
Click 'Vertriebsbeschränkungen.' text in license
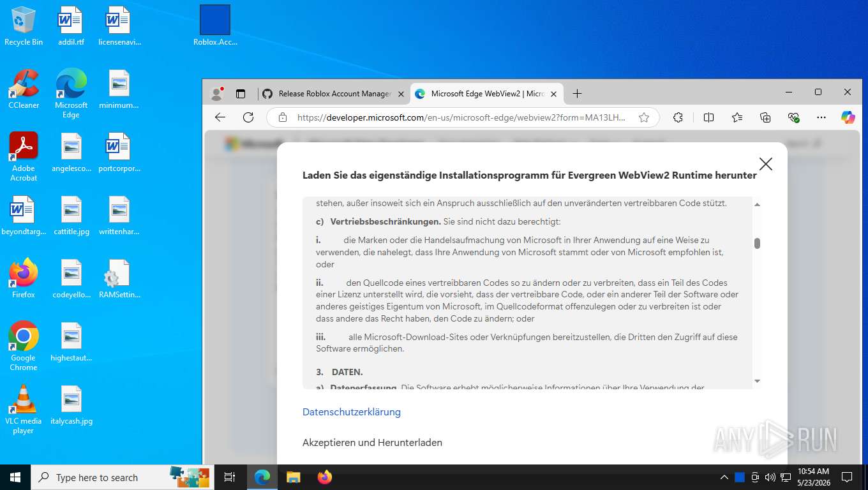[x=385, y=222]
